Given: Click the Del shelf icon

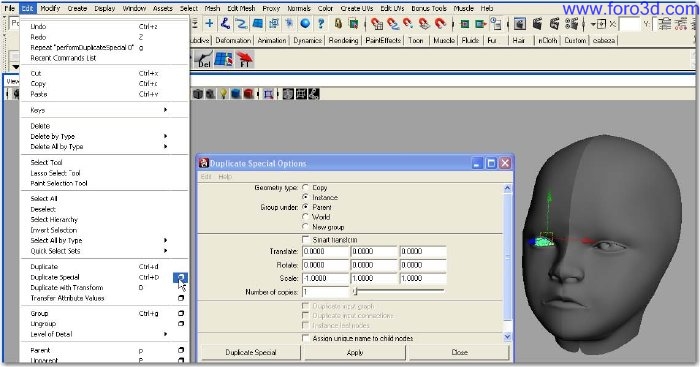Looking at the screenshot, I should 204,59.
